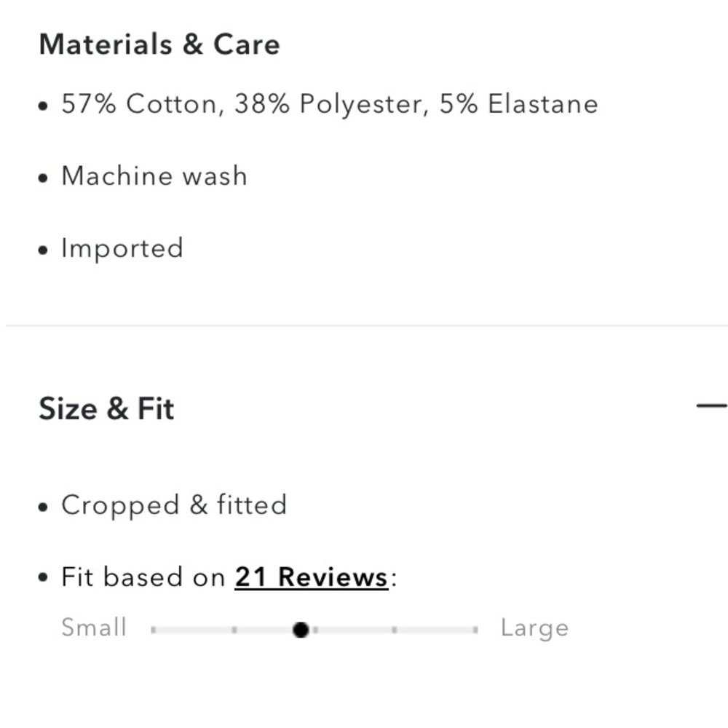728x728 pixels.
Task: Click the fourth tick on fit slider
Action: pos(394,630)
